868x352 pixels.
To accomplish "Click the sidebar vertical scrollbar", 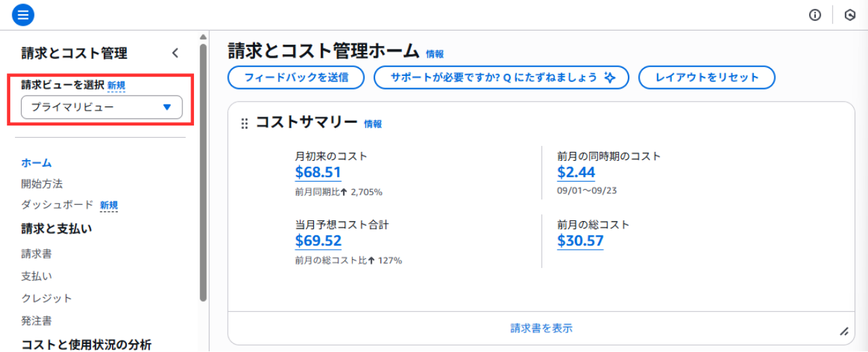I will [x=203, y=170].
